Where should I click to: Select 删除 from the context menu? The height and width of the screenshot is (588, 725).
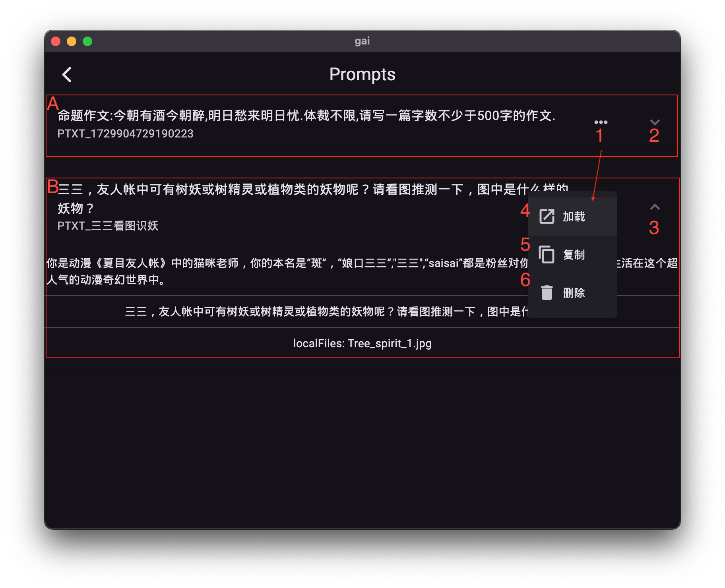(x=574, y=292)
